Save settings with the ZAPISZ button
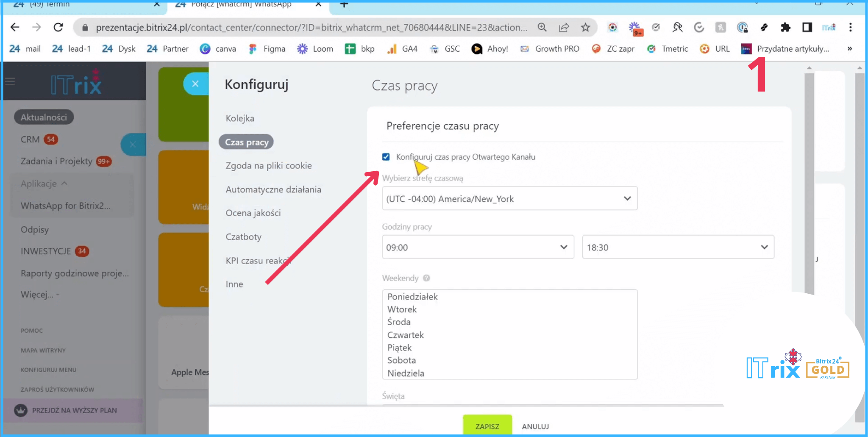The height and width of the screenshot is (437, 868). tap(487, 426)
